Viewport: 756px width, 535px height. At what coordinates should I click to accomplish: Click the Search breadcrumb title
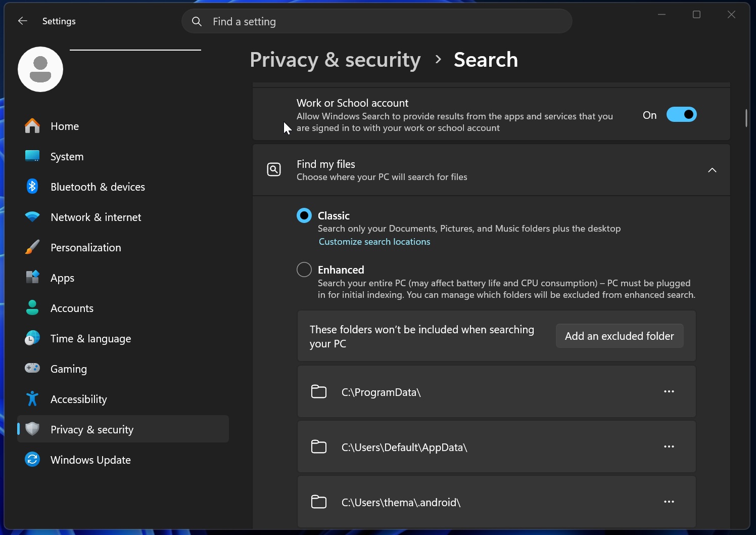coord(486,60)
